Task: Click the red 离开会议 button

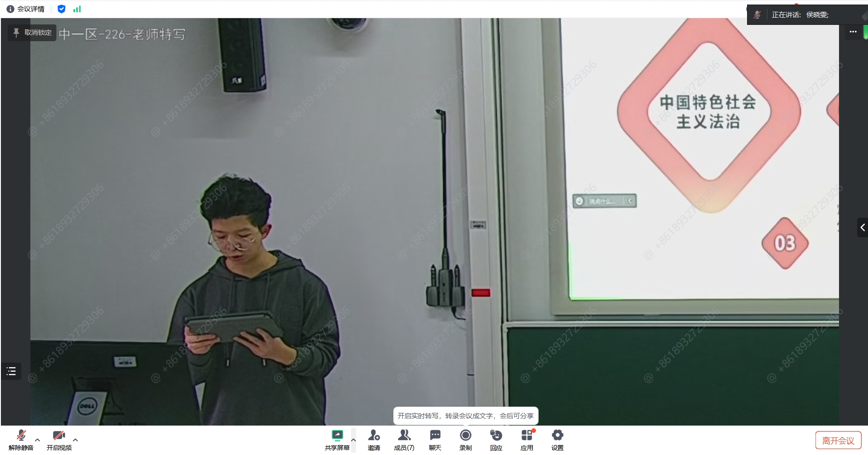Action: click(x=838, y=441)
